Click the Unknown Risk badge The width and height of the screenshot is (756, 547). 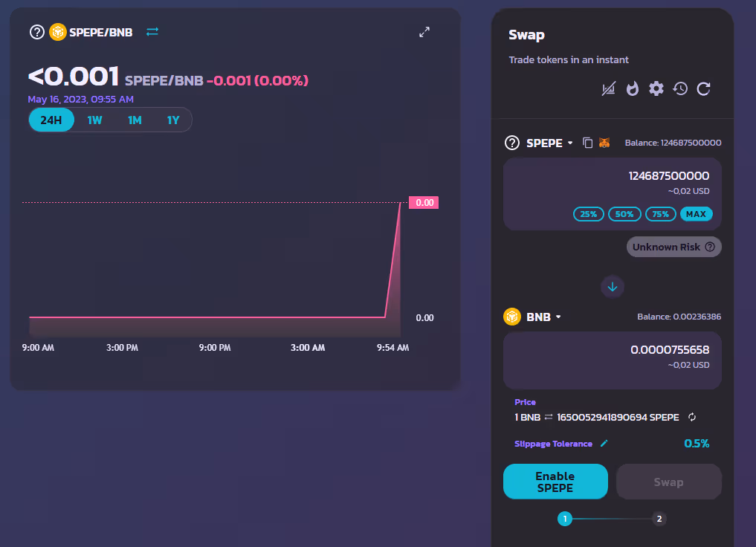tap(673, 247)
